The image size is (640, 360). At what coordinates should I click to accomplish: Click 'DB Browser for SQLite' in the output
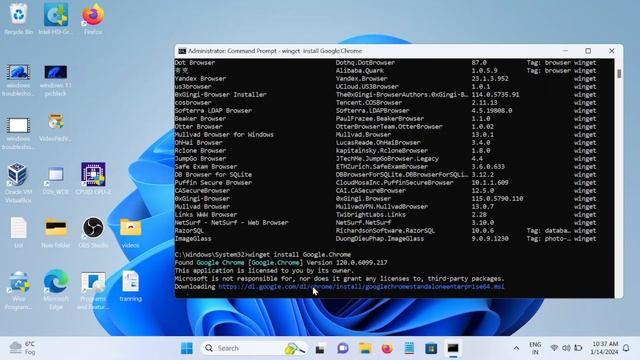tap(213, 175)
